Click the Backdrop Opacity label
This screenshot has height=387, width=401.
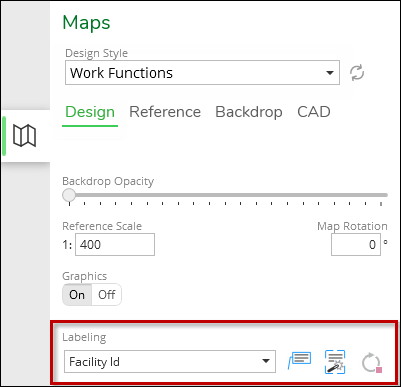point(108,181)
